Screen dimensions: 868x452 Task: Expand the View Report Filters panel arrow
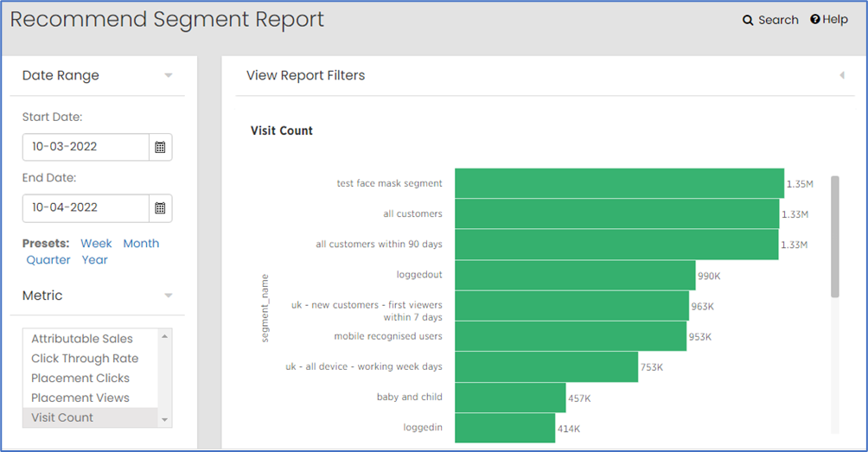point(842,75)
